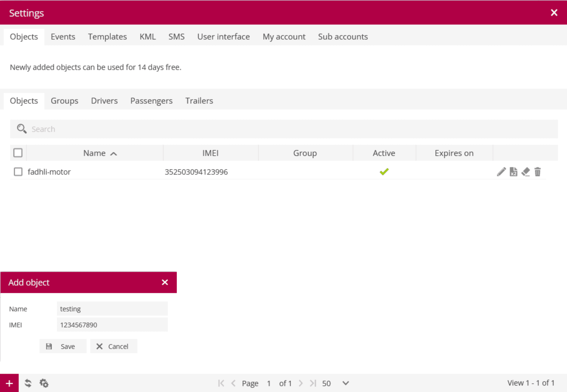Click the search magnifier icon
Viewport: 567px width, 392px height.
point(22,129)
